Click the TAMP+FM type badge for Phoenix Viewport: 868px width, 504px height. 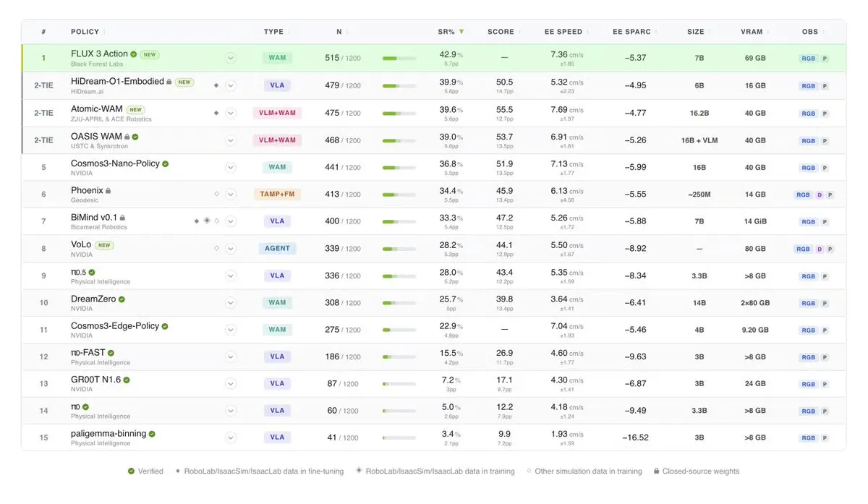tap(277, 194)
